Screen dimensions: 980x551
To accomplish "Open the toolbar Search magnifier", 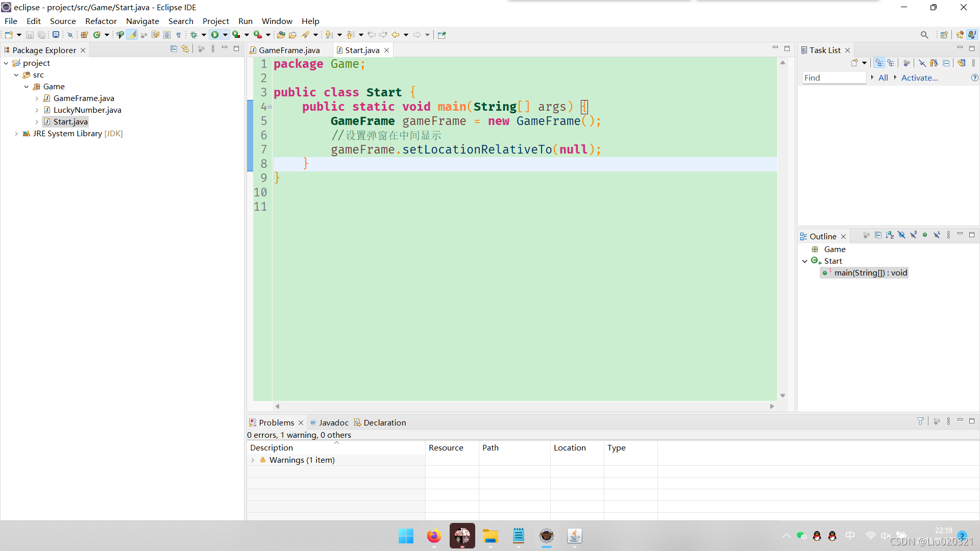I will tap(924, 35).
